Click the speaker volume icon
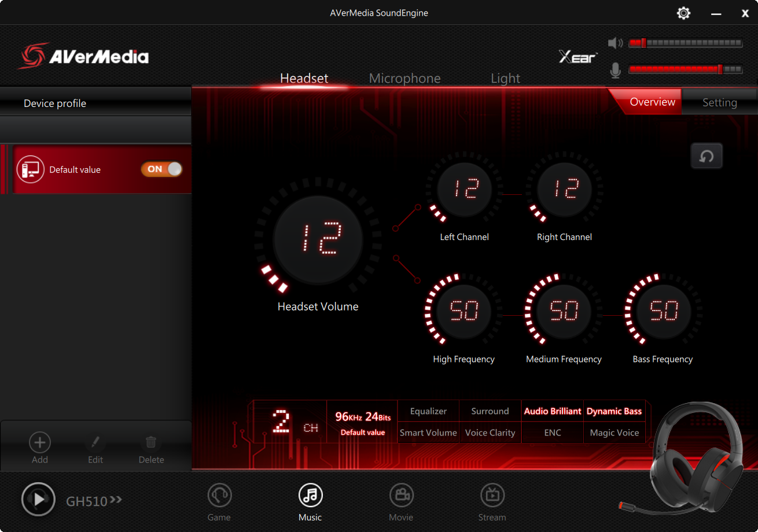The image size is (758, 532). [x=615, y=43]
